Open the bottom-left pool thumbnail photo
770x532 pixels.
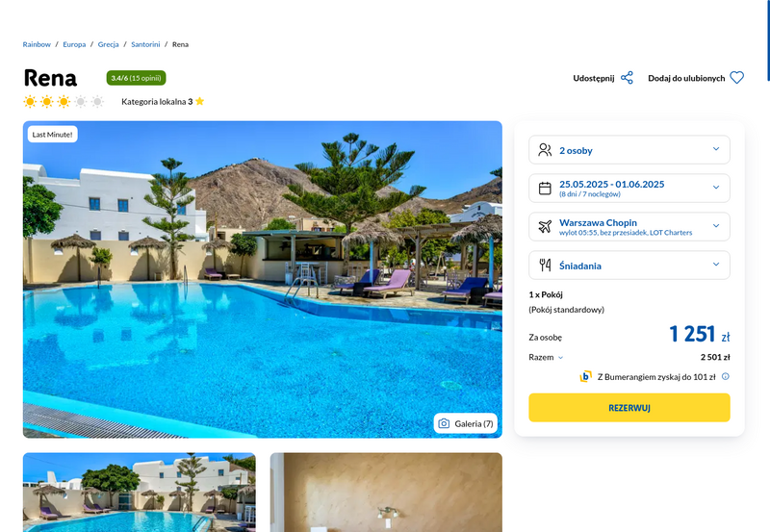[139, 493]
